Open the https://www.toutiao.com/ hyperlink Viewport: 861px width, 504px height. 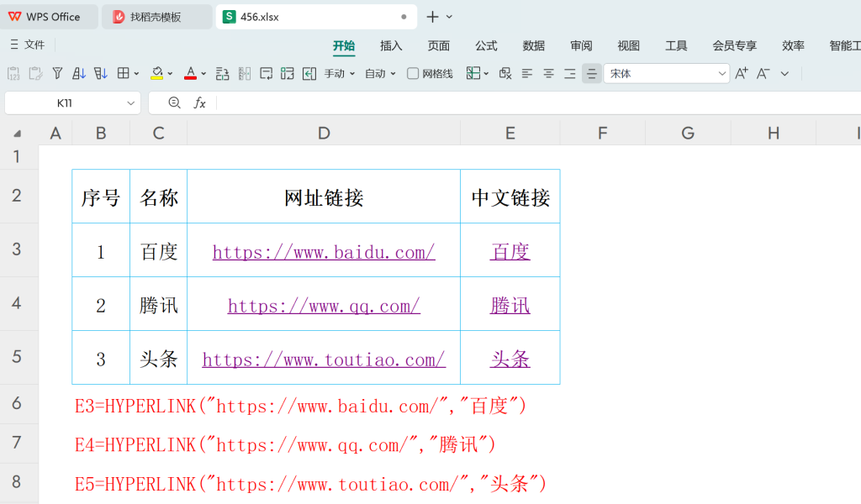(324, 360)
